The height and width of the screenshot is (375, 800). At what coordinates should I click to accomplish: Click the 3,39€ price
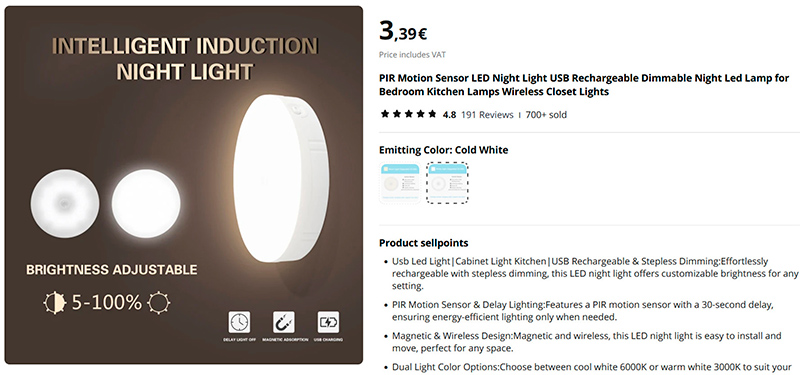coord(403,32)
